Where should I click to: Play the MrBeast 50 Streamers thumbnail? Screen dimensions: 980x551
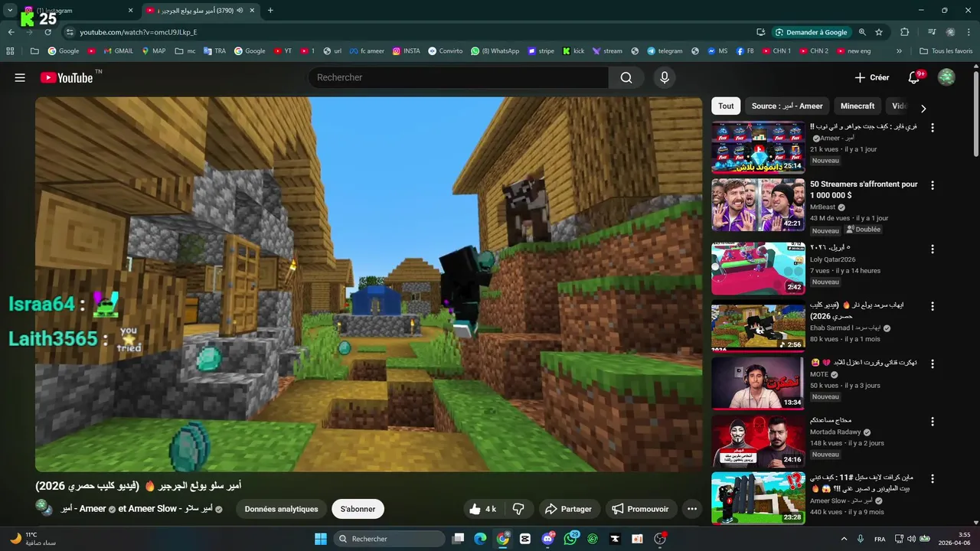click(758, 205)
